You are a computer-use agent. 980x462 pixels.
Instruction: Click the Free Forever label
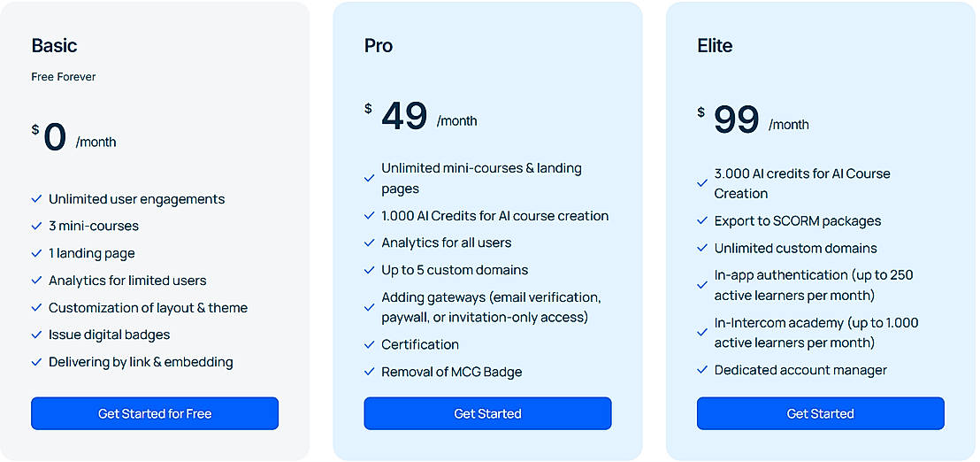click(x=64, y=77)
